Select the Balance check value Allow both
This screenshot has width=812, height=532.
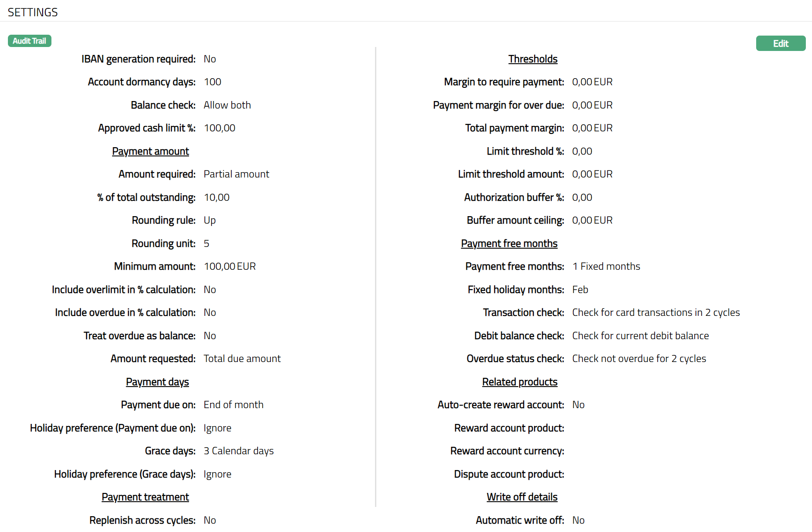[x=227, y=105]
